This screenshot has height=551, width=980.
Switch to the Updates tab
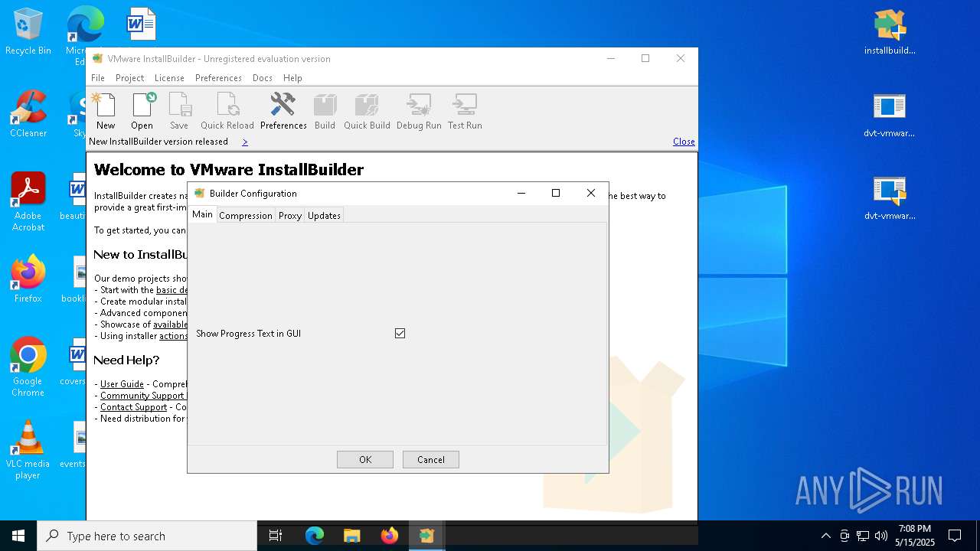point(324,216)
